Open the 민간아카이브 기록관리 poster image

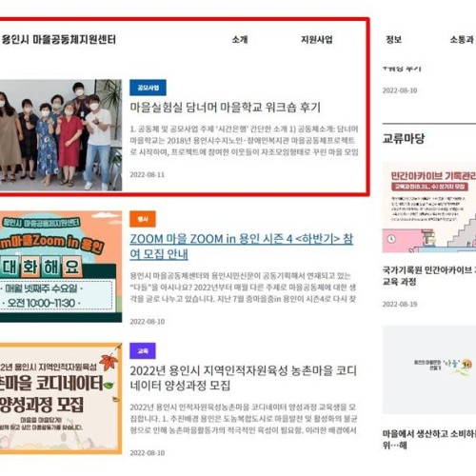pyautogui.click(x=429, y=208)
